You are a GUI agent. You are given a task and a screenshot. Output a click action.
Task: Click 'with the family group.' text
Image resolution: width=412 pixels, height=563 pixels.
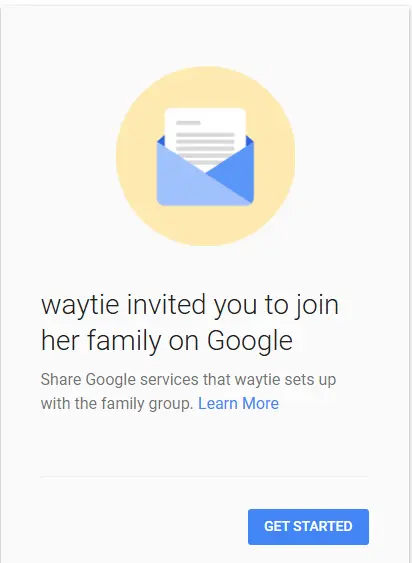pos(117,404)
